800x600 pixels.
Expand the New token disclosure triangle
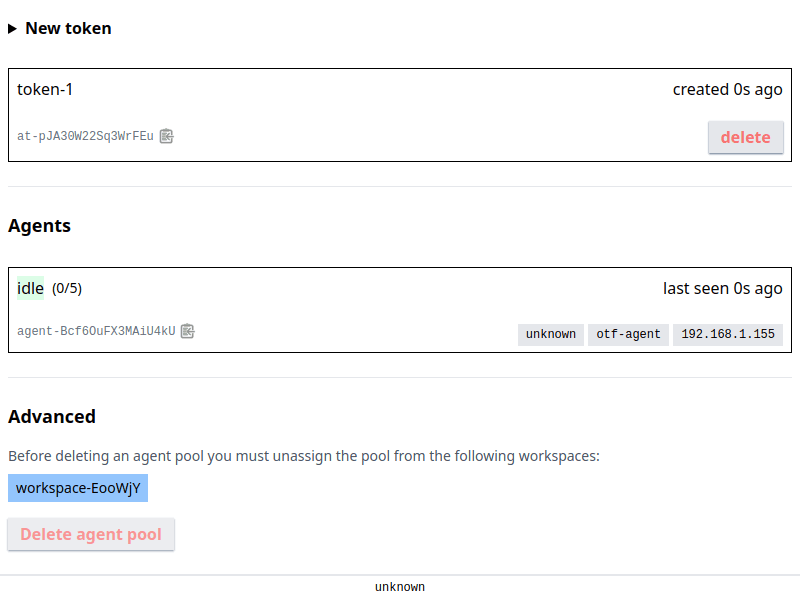(12, 29)
